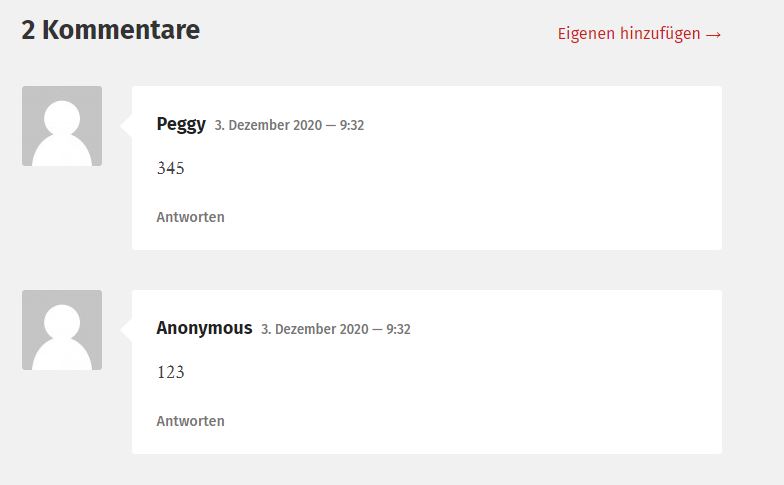This screenshot has height=485, width=784.
Task: Open the date permalink on Peggy's comment
Action: click(268, 126)
